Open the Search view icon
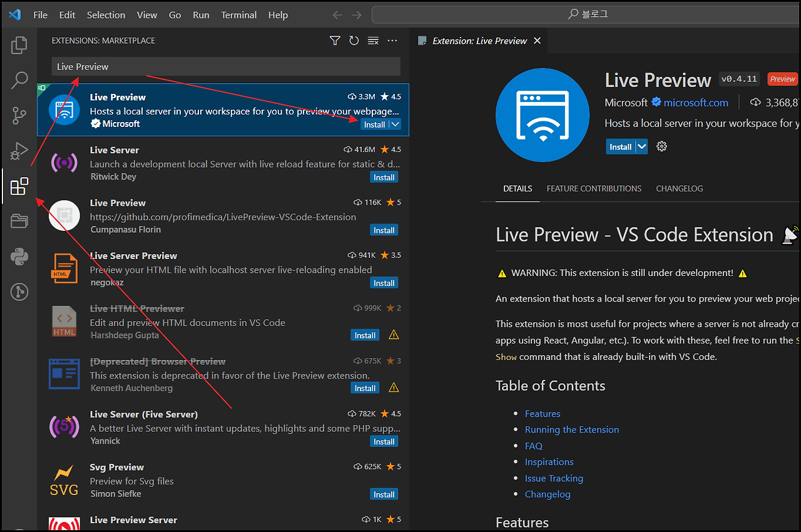This screenshot has width=801, height=532. tap(19, 80)
